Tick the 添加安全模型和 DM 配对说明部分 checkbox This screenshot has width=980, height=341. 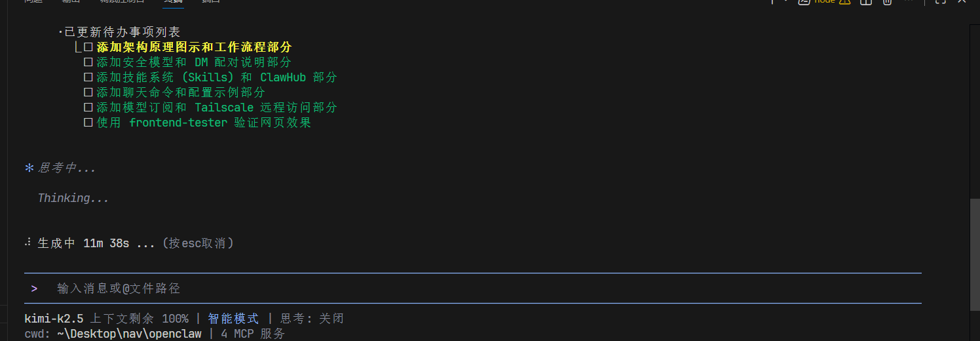click(x=88, y=62)
